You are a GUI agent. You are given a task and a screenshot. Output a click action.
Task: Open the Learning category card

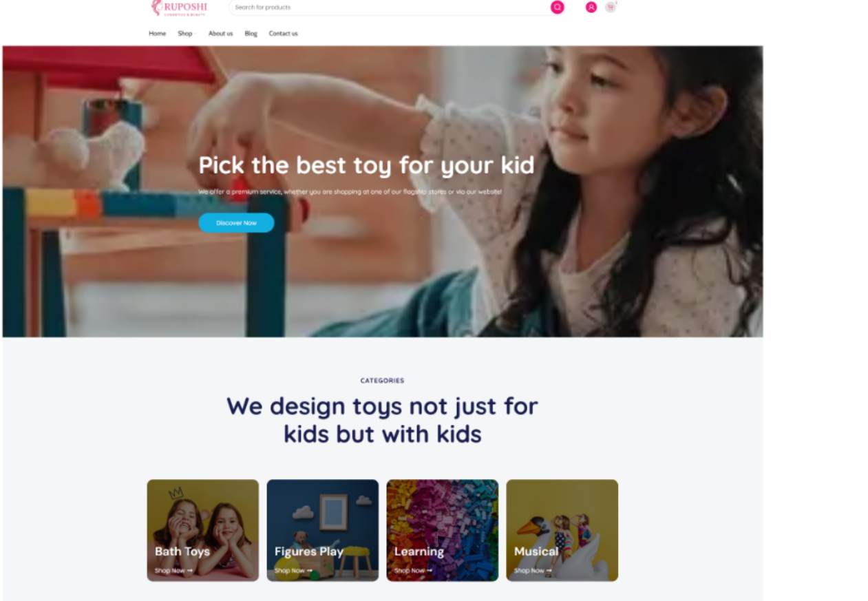tap(442, 530)
